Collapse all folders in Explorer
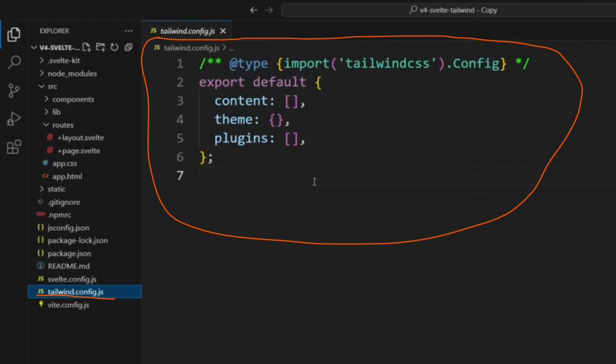Screen dimensions: 616x364 pos(128,48)
